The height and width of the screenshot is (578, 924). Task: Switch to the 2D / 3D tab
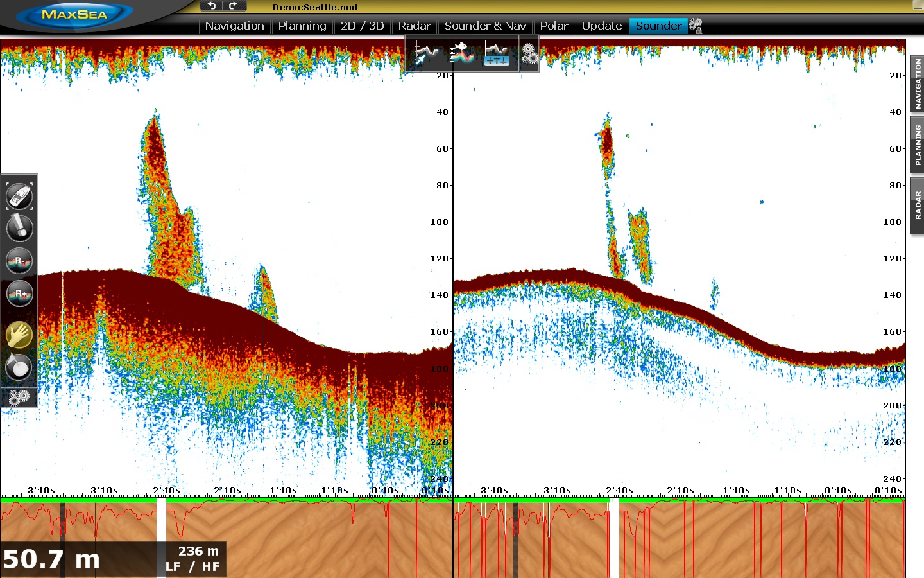[x=363, y=26]
